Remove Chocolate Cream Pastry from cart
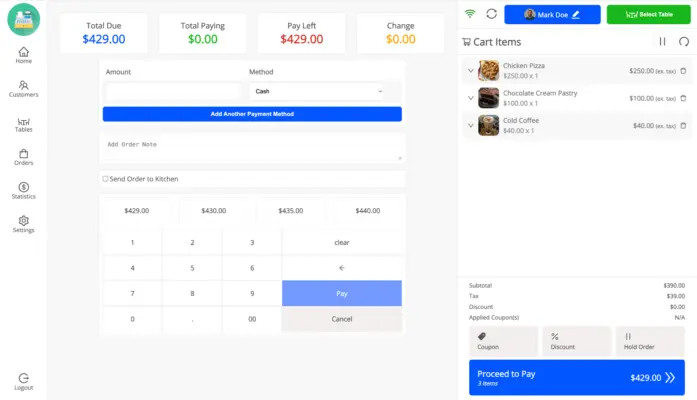 pos(683,98)
